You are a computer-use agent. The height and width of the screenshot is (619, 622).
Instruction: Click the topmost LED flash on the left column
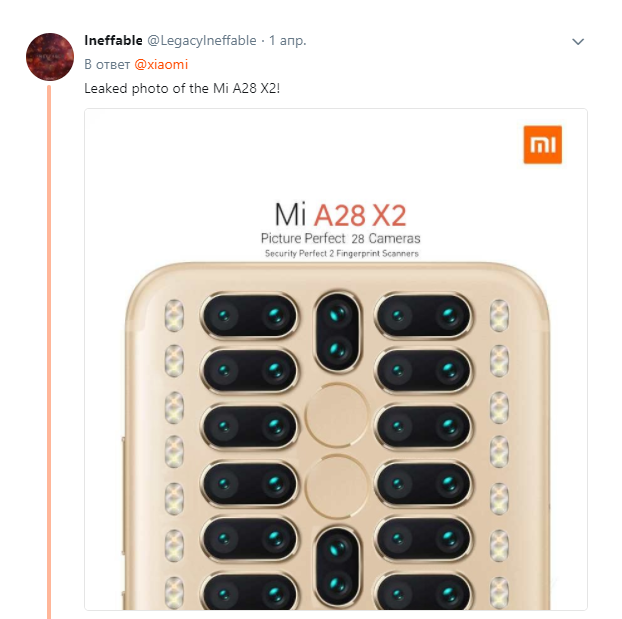(x=174, y=316)
